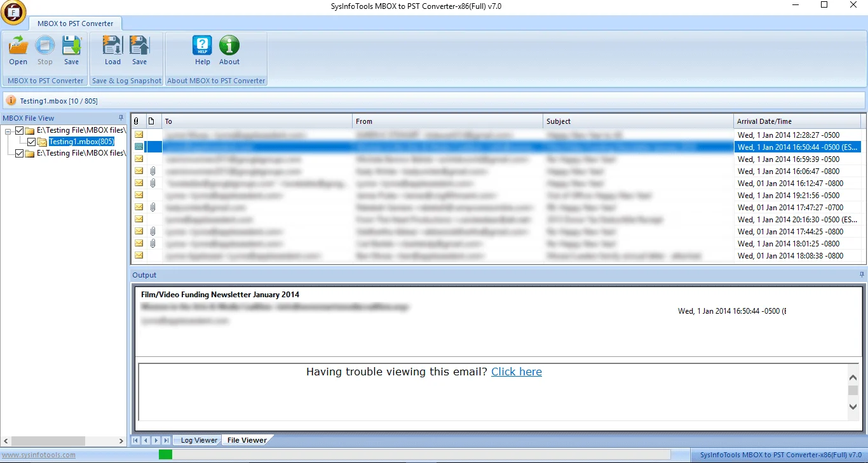Click preview title "Film/Video Funding Newsletter January 2014"

[220, 294]
